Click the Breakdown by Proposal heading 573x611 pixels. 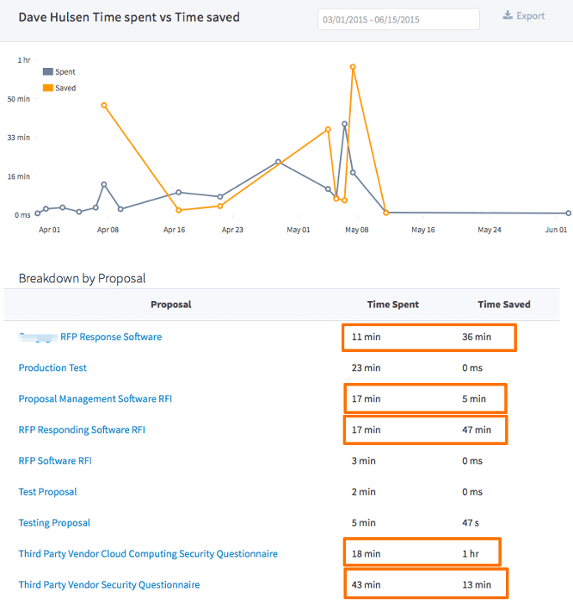tap(82, 279)
